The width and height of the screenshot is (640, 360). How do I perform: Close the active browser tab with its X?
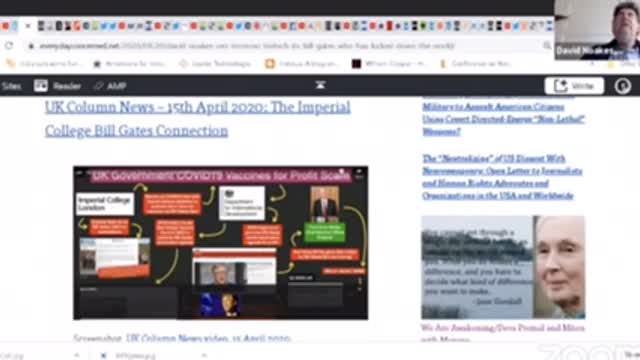tap(28, 26)
